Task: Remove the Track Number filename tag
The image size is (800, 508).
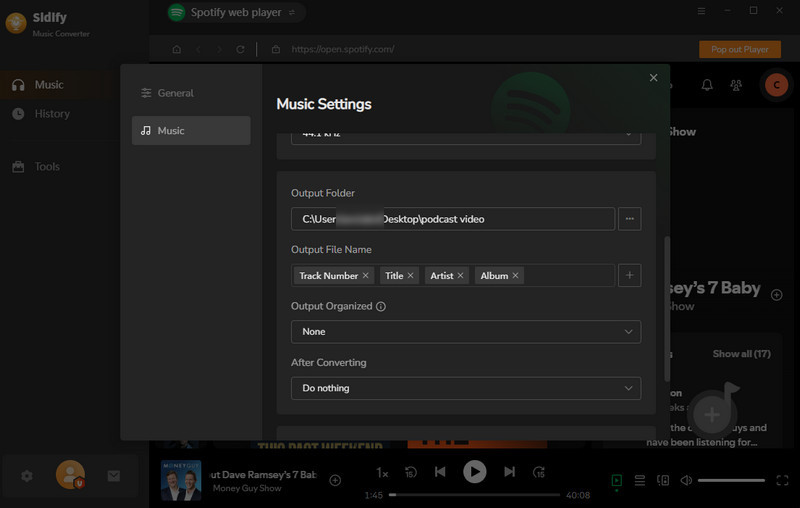Action: [x=365, y=275]
